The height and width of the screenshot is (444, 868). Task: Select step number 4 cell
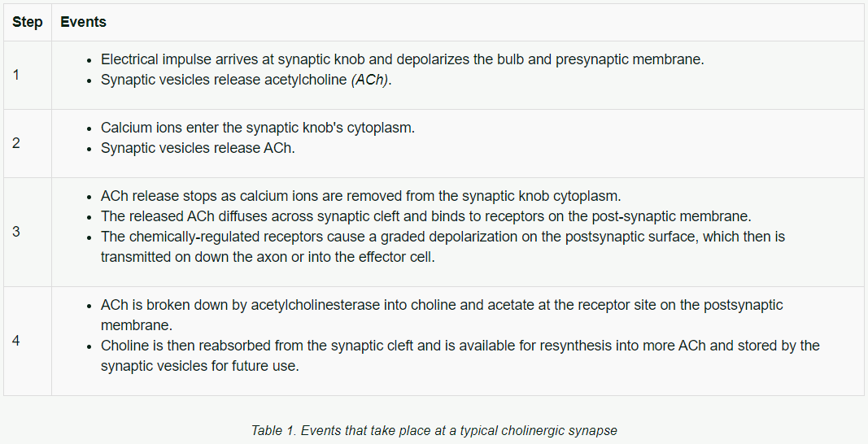coord(27,341)
